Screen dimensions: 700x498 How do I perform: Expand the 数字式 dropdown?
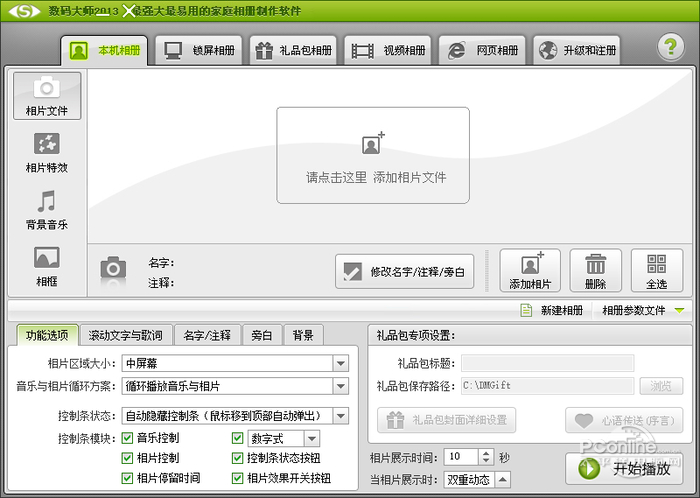point(312,439)
